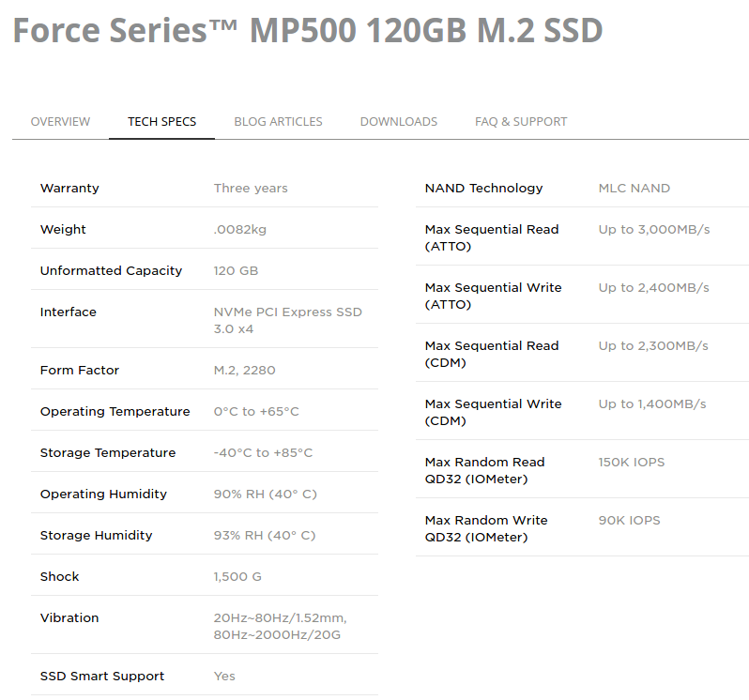Click the "Up to 3,000MB/s" read speed
The height and width of the screenshot is (700, 749).
(653, 230)
